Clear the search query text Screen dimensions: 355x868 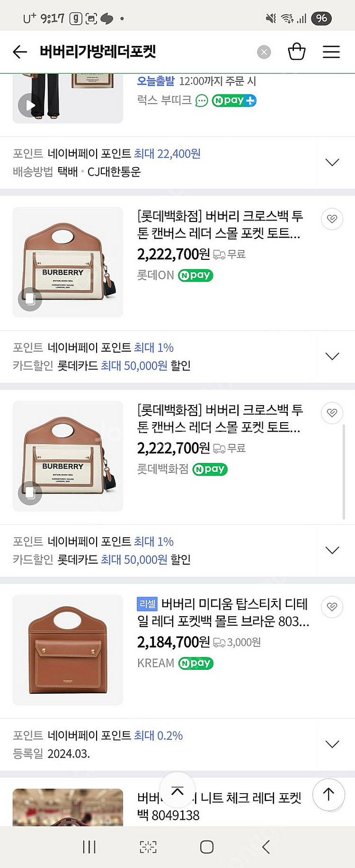click(x=264, y=52)
